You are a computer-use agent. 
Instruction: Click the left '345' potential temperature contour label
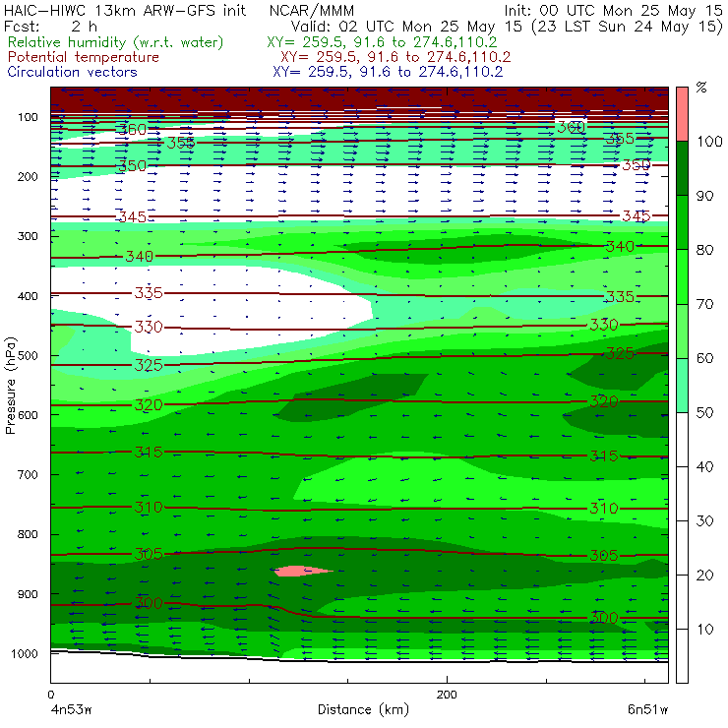(133, 216)
